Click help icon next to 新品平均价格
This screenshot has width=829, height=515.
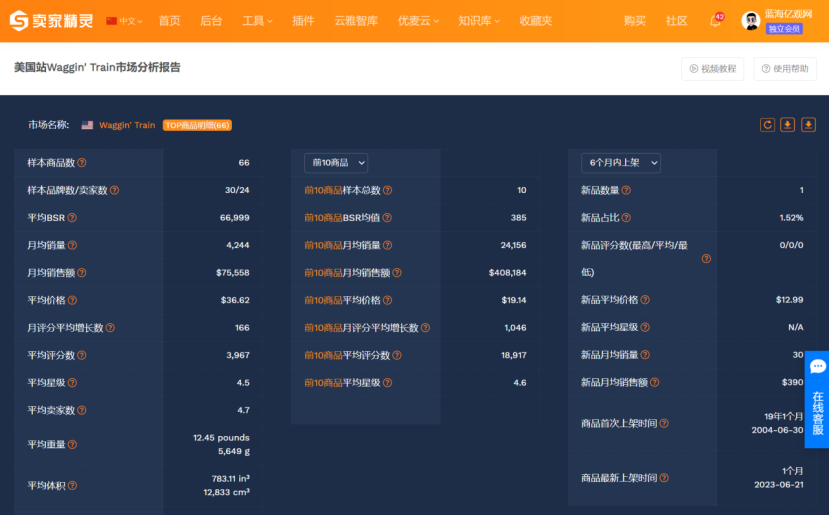coord(645,300)
